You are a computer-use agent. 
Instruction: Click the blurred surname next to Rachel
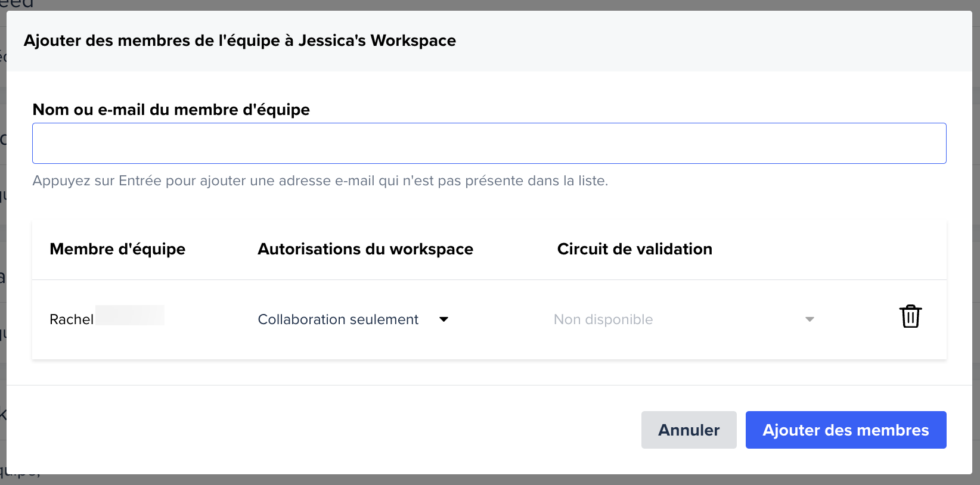(130, 315)
